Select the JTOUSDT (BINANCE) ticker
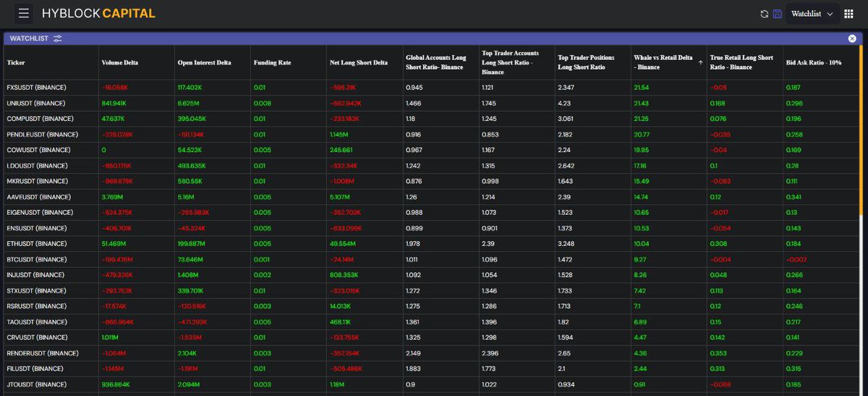 (35, 384)
